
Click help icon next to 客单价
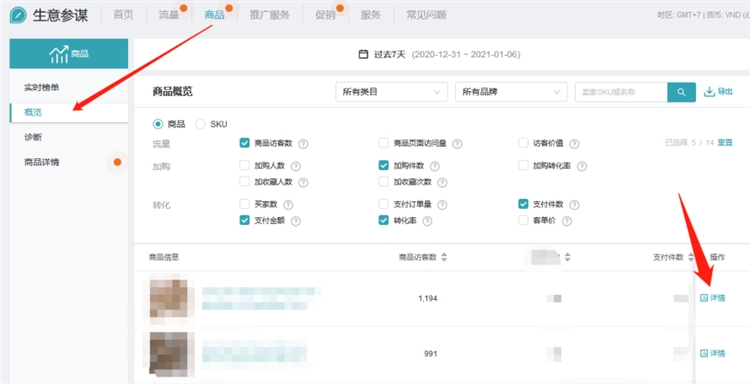tap(567, 221)
